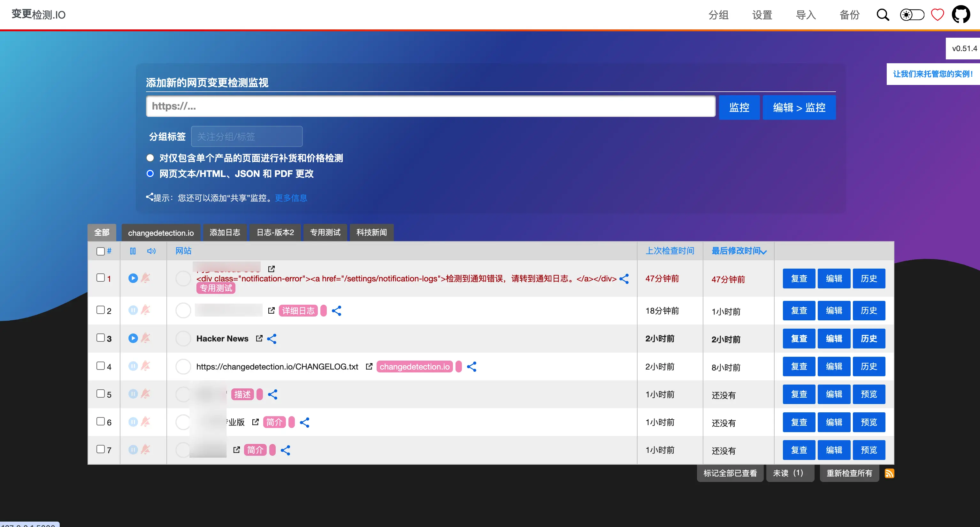Screen dimensions: 980x527
Task: Toggle dark mode switch
Action: (x=912, y=15)
